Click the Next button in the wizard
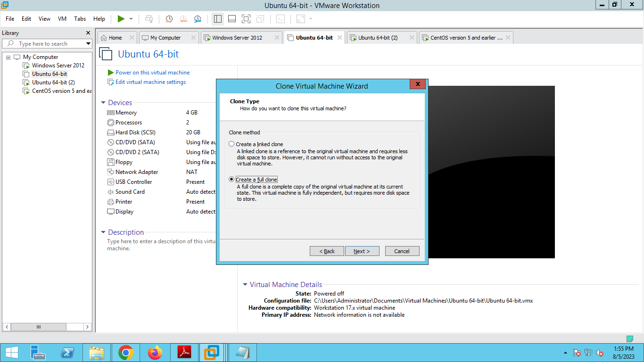 (x=362, y=251)
